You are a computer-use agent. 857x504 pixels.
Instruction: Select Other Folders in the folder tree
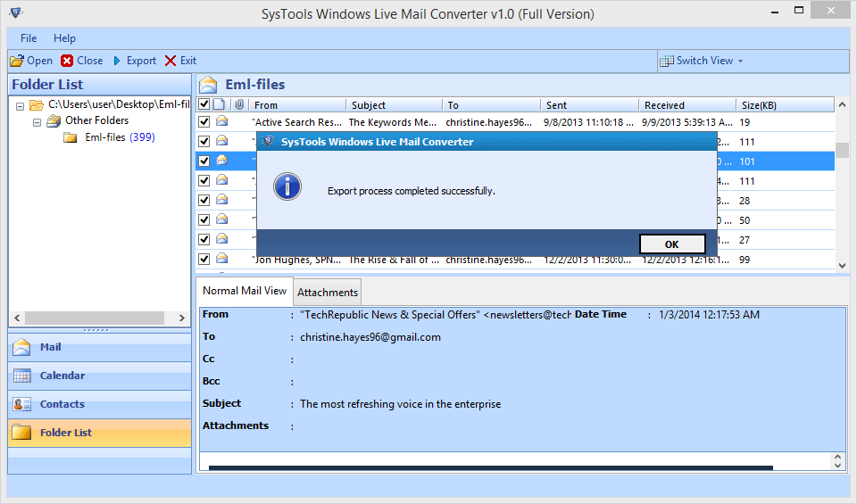96,120
